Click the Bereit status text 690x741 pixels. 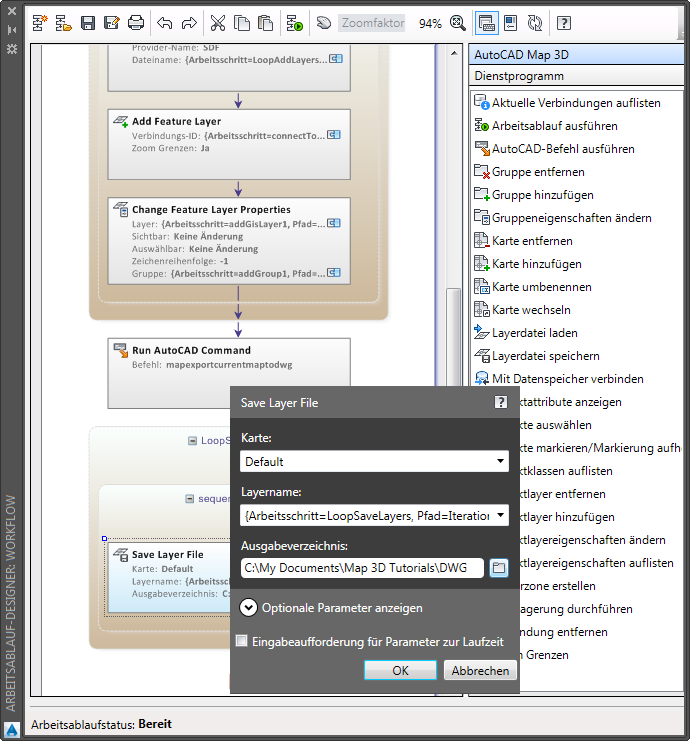tap(155, 724)
